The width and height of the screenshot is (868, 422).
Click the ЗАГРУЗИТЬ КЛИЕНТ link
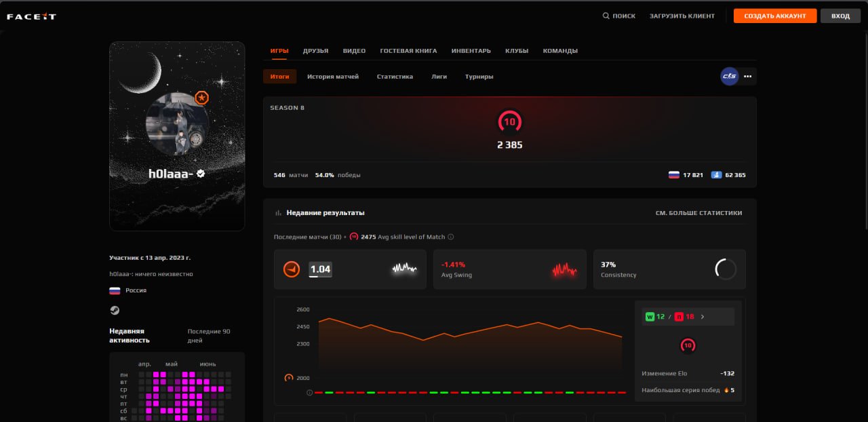click(682, 16)
